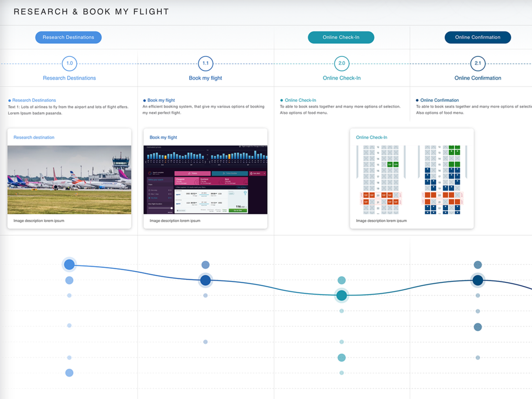This screenshot has width=532, height=399.
Task: Switch to the Ticket Builder tab
Action: [230, 173]
